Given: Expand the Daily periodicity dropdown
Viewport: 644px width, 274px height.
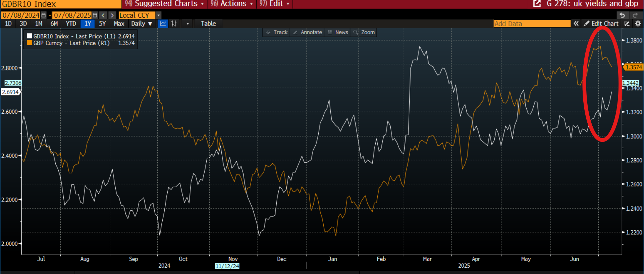Looking at the screenshot, I should pos(142,23).
